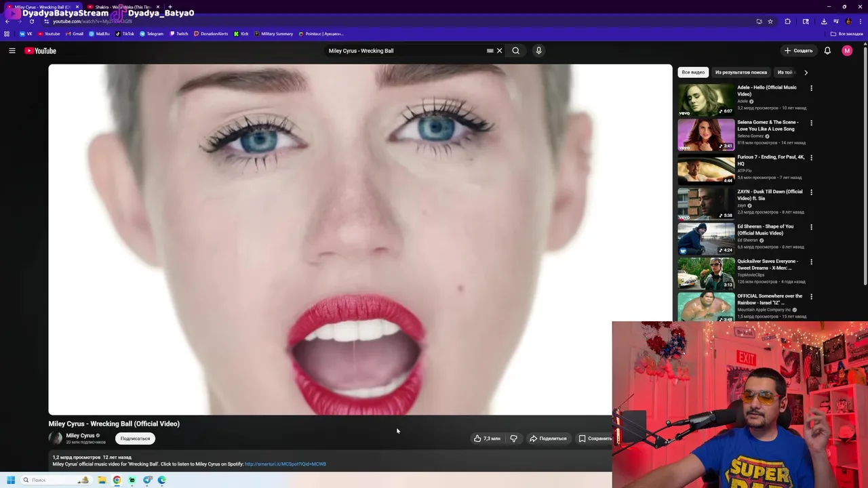Image resolution: width=868 pixels, height=488 pixels.
Task: Switch to the Miley Cyrus Wrecking Ball tab
Action: 42,7
